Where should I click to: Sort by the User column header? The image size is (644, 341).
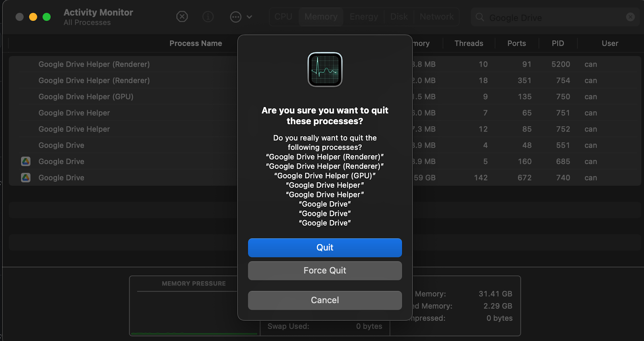pyautogui.click(x=610, y=43)
